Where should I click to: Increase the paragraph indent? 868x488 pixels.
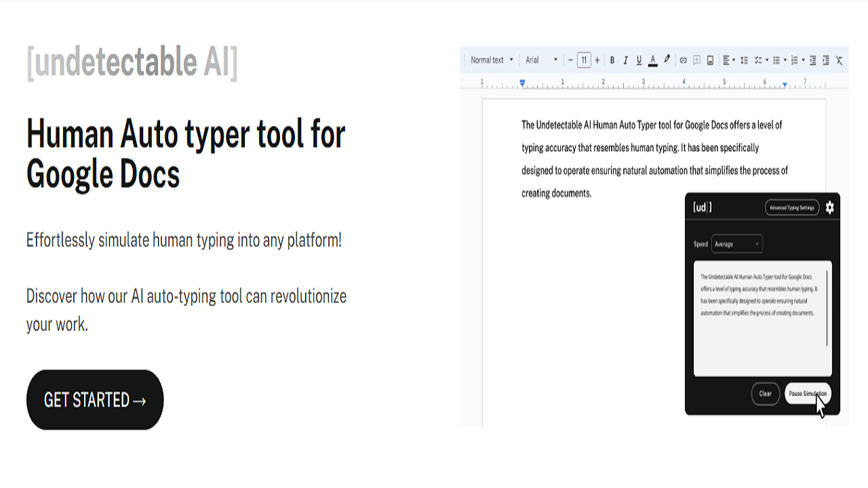point(826,60)
